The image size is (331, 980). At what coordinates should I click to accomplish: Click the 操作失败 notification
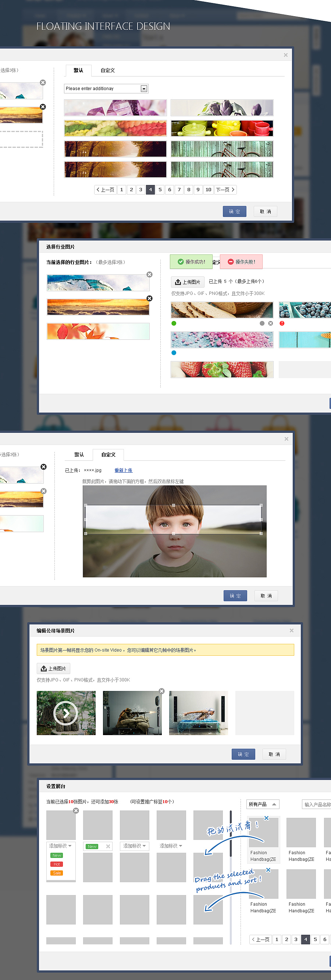click(241, 262)
